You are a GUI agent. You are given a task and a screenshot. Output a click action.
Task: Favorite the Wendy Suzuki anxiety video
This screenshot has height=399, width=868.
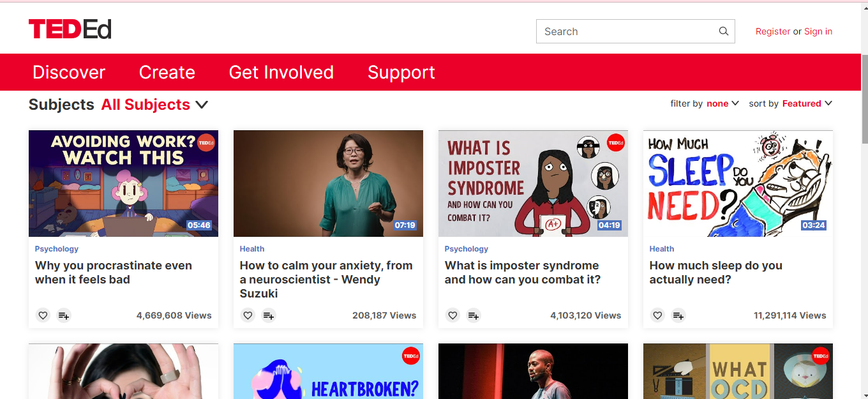click(x=248, y=315)
